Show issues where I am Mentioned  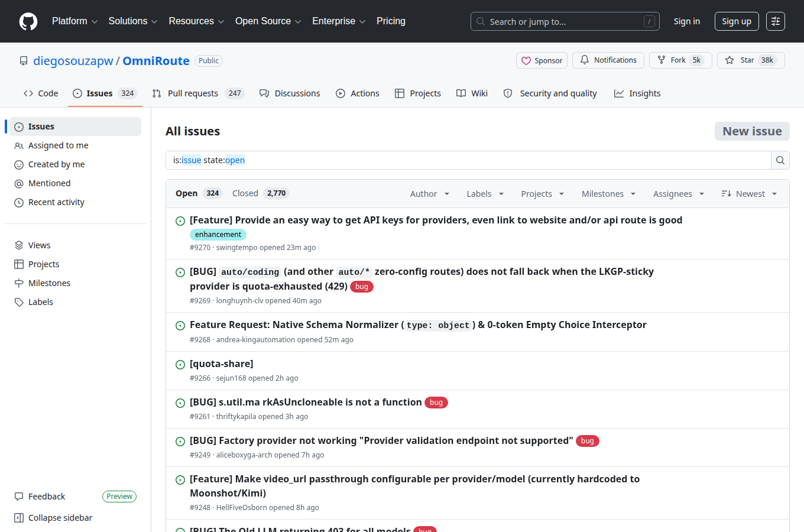point(75,183)
